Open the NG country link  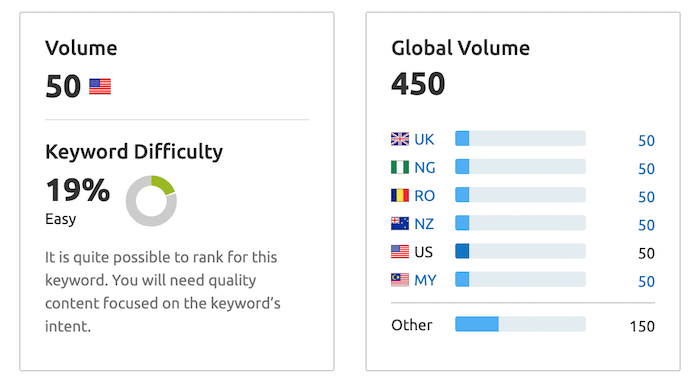tap(425, 168)
